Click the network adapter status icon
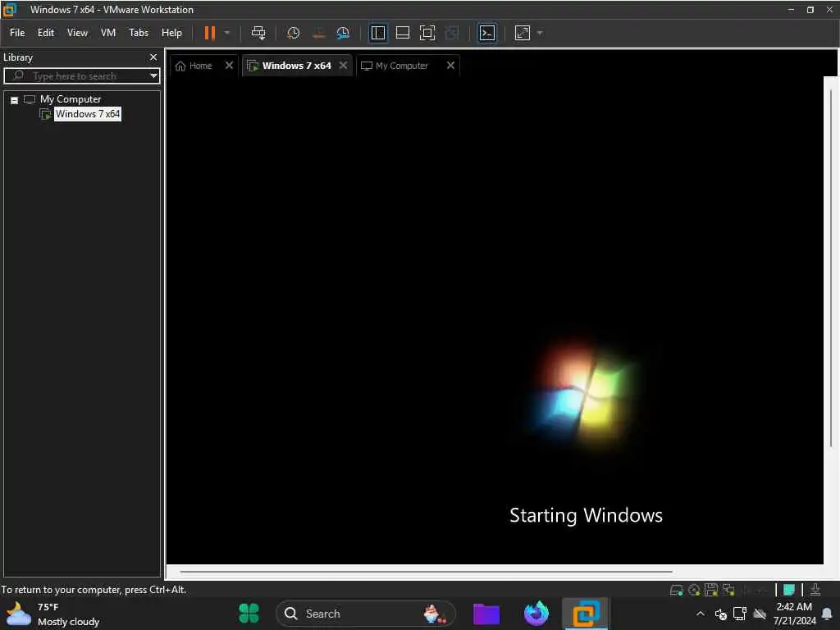Image resolution: width=840 pixels, height=630 pixels. pos(728,590)
